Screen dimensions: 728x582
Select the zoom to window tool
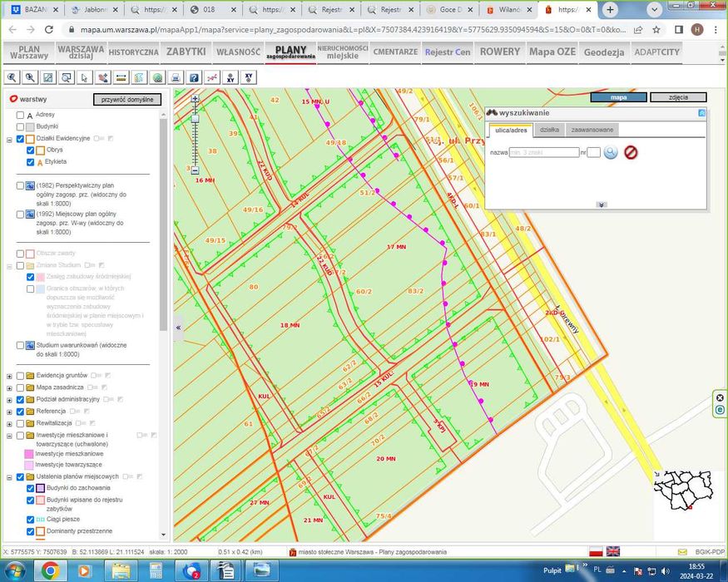[67, 77]
